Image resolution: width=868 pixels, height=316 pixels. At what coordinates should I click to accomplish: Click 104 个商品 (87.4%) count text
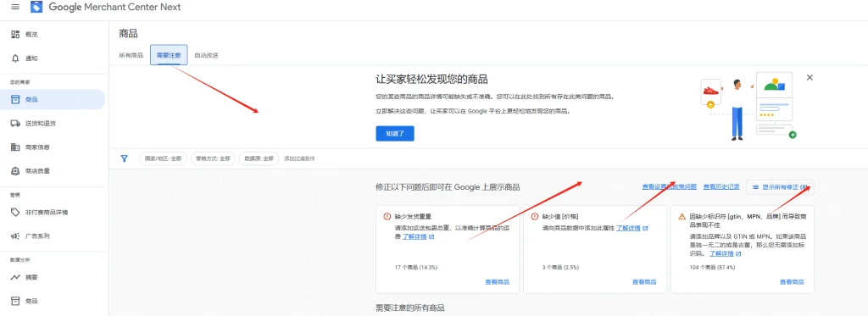point(713,268)
